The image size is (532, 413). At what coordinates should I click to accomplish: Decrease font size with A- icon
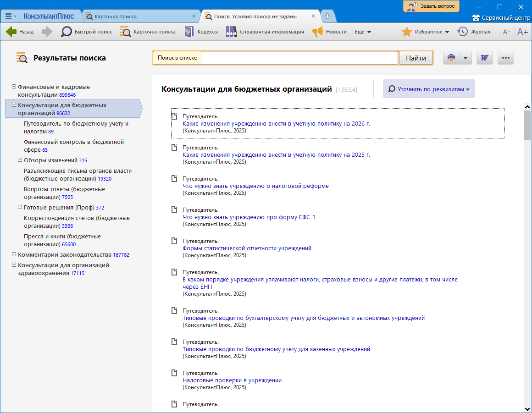tap(507, 32)
